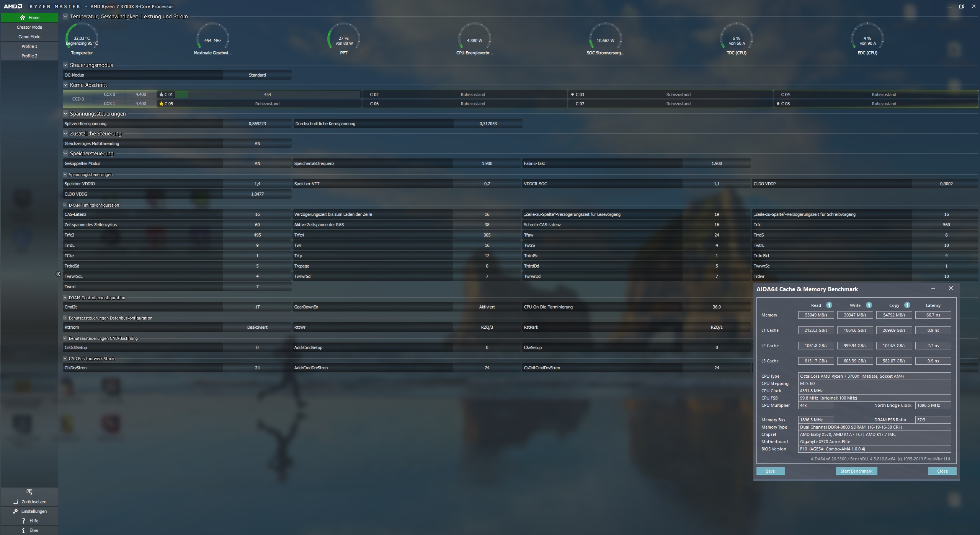Click the Start Benchmark button
The height and width of the screenshot is (535, 980).
pyautogui.click(x=856, y=471)
